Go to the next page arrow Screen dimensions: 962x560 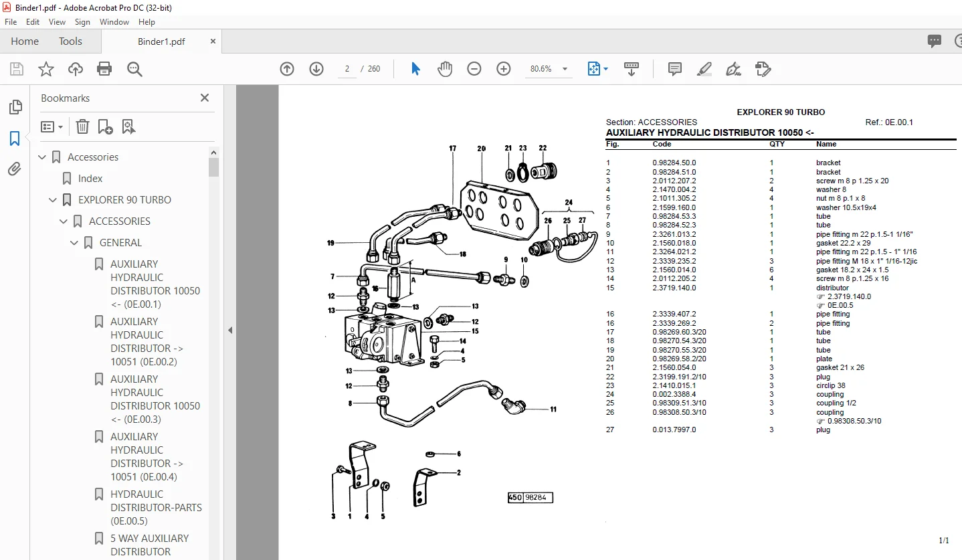pos(316,69)
